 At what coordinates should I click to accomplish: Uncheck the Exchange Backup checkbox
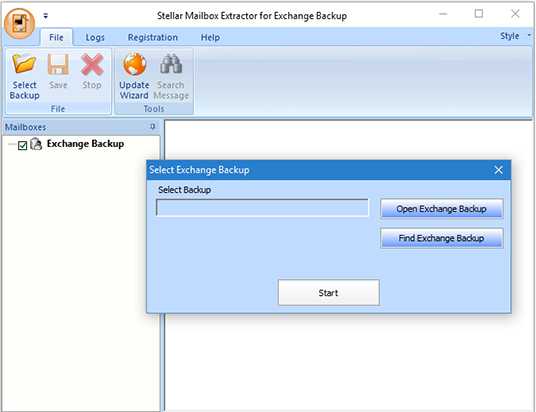tap(23, 146)
